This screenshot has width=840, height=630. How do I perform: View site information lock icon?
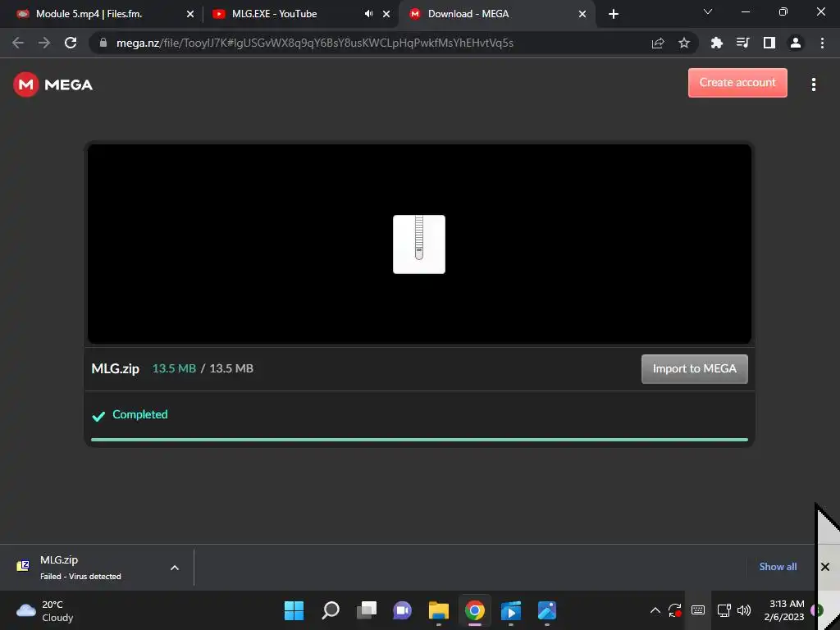(x=103, y=43)
